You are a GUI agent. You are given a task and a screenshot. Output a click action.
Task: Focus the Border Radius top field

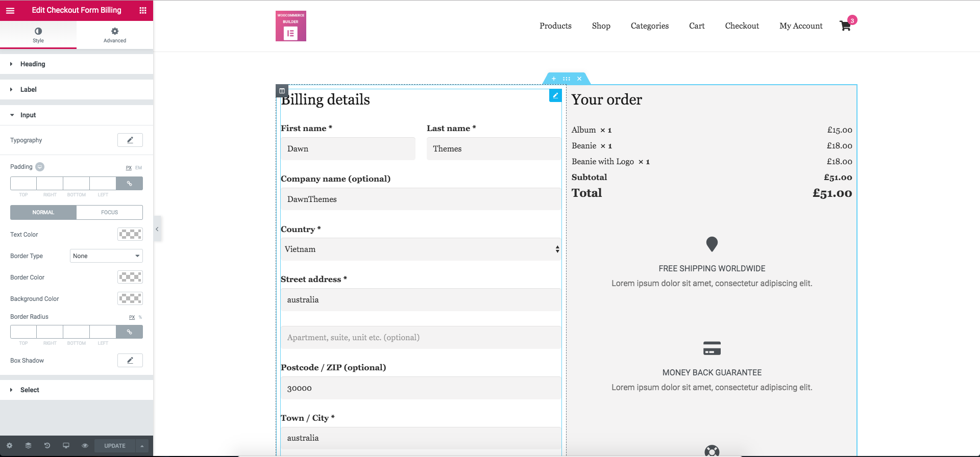(x=23, y=332)
